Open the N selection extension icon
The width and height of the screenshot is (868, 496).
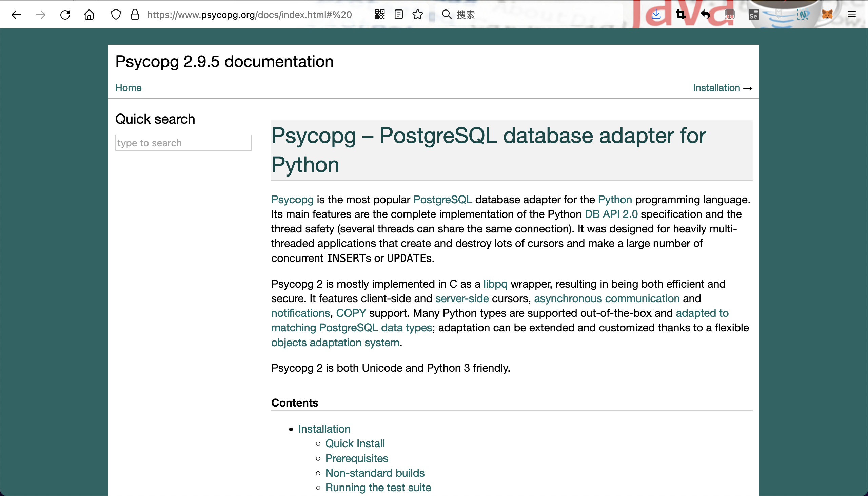click(803, 15)
